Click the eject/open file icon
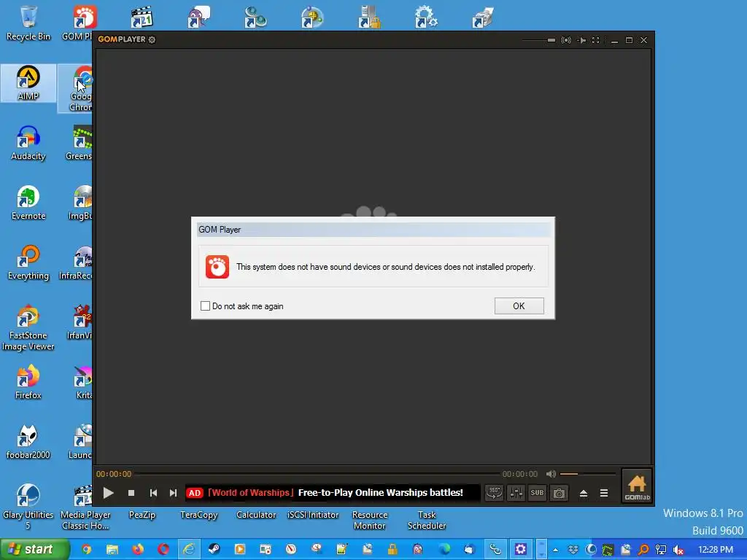Screen dimensions: 747x560 [x=583, y=494]
